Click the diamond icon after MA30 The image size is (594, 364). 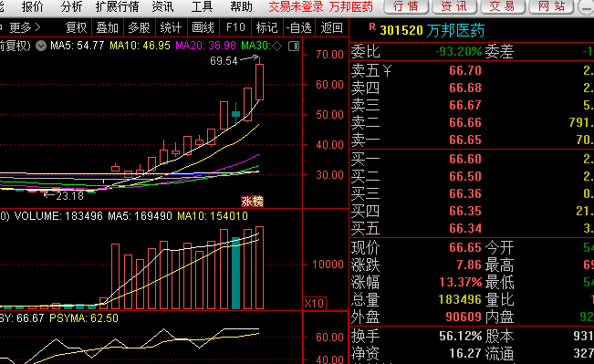click(277, 47)
